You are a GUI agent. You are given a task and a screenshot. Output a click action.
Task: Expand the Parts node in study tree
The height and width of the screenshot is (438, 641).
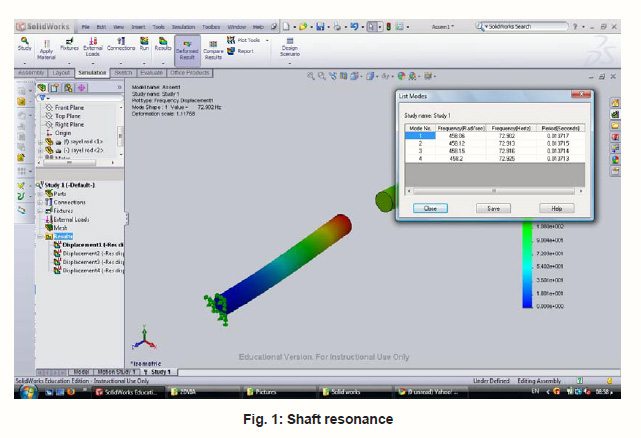tap(41, 194)
